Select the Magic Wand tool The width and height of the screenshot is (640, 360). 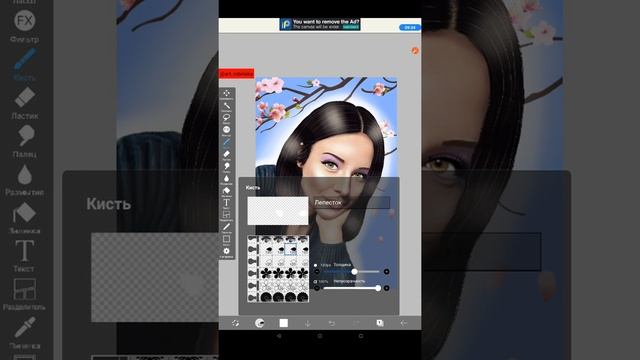point(227,106)
